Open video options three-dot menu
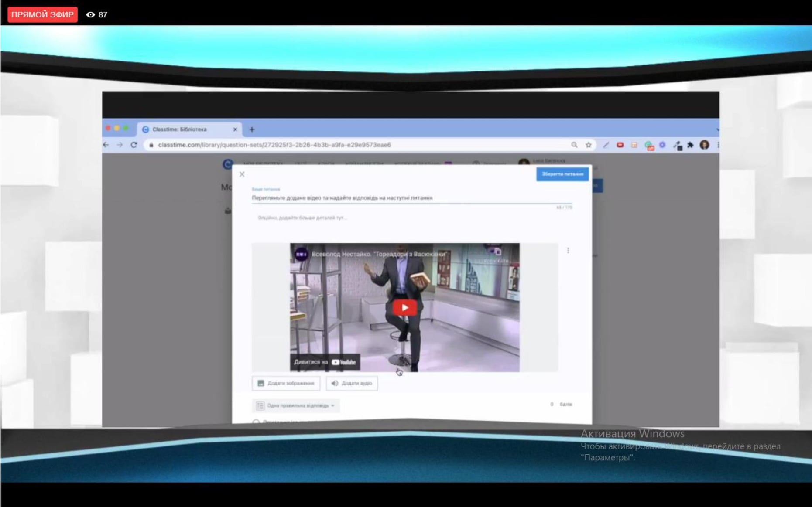Viewport: 812px width, 507px height. pyautogui.click(x=568, y=251)
